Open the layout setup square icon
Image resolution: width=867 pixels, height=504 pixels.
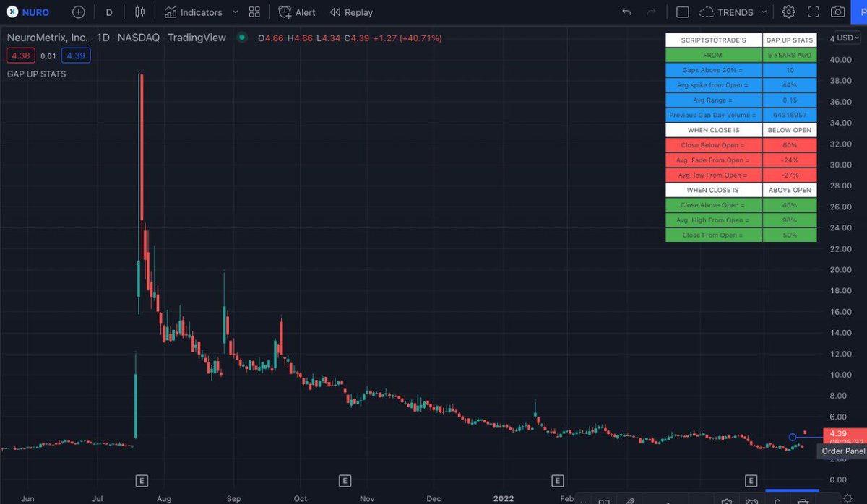click(682, 12)
